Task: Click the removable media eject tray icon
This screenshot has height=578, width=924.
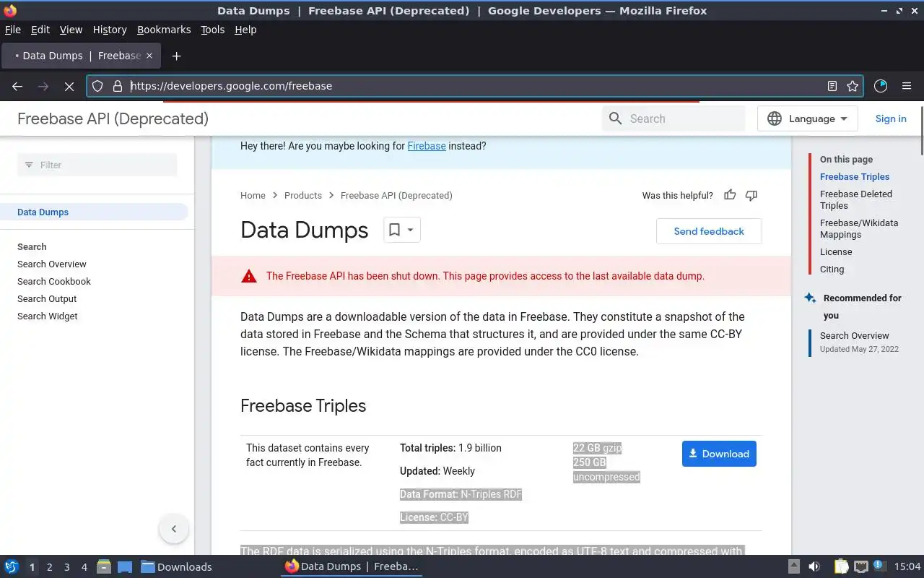Action: [794, 566]
